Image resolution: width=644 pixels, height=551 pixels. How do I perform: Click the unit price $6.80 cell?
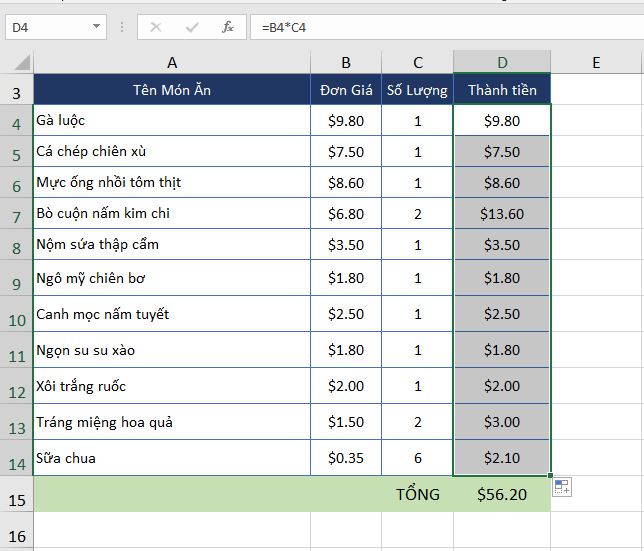(x=346, y=214)
